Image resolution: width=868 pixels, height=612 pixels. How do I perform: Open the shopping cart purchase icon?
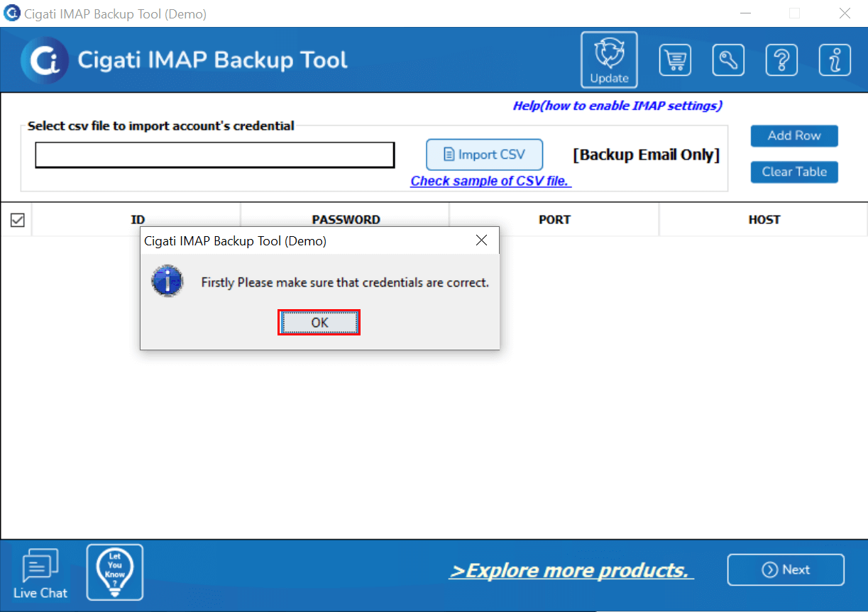tap(675, 60)
